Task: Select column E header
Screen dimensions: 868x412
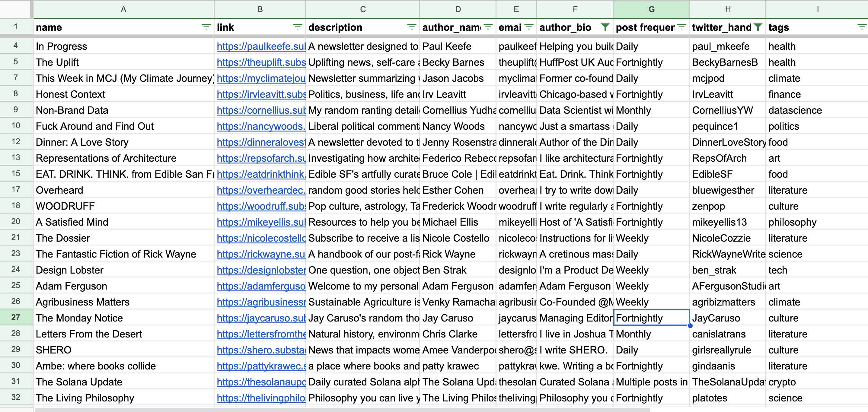Action: pyautogui.click(x=516, y=9)
